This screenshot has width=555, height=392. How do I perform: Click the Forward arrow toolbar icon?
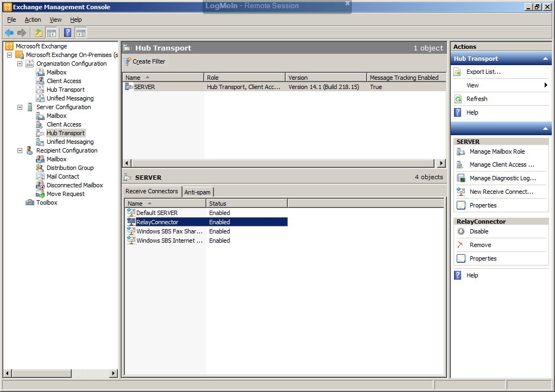(22, 33)
